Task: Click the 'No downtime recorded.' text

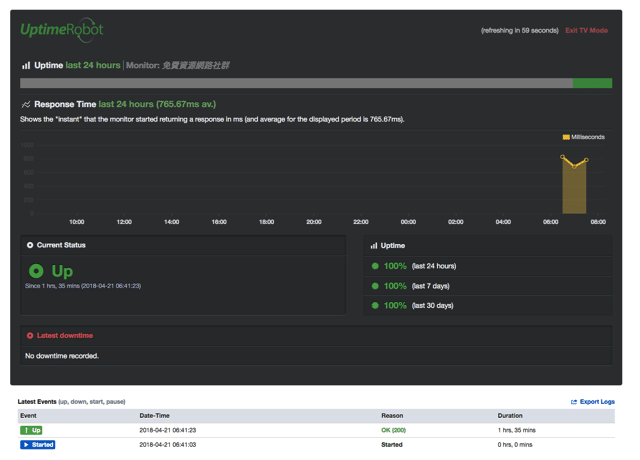Action: [x=62, y=356]
